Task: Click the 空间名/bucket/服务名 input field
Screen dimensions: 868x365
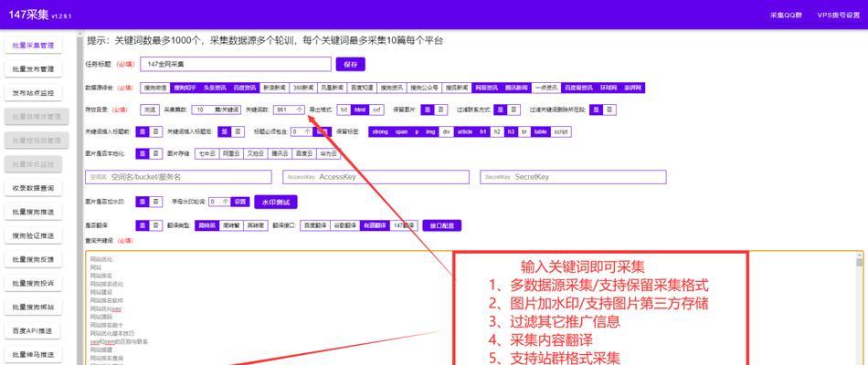Action: coord(178,177)
